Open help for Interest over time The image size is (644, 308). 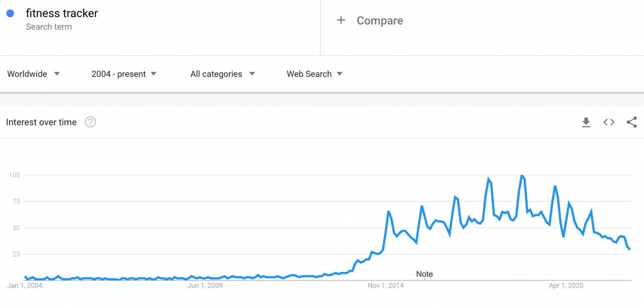(x=90, y=122)
